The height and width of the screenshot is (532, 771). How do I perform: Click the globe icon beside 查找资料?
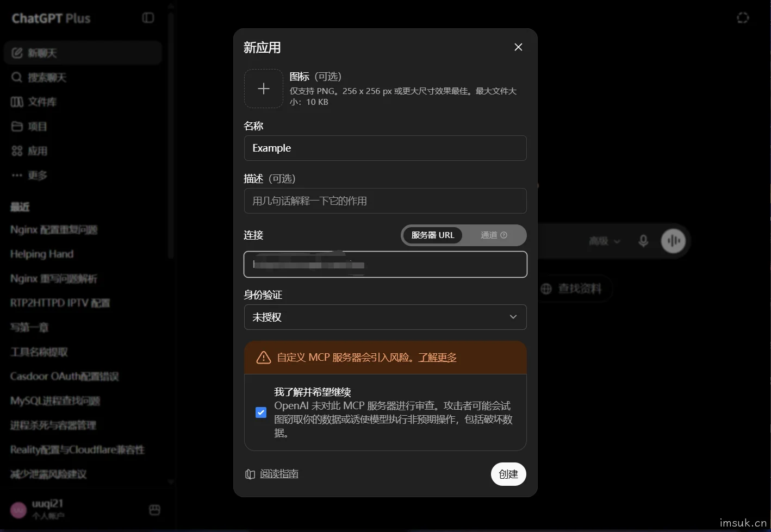pos(546,289)
